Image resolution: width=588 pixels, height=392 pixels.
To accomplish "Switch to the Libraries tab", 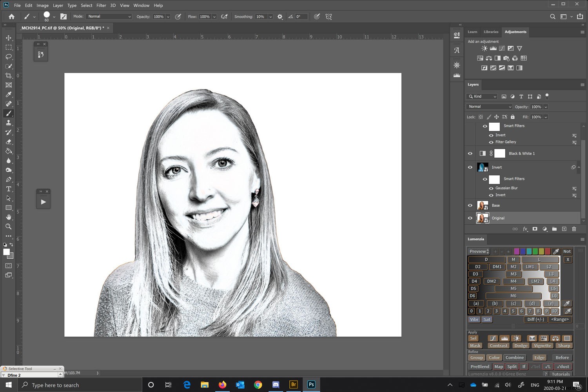I will pyautogui.click(x=491, y=32).
